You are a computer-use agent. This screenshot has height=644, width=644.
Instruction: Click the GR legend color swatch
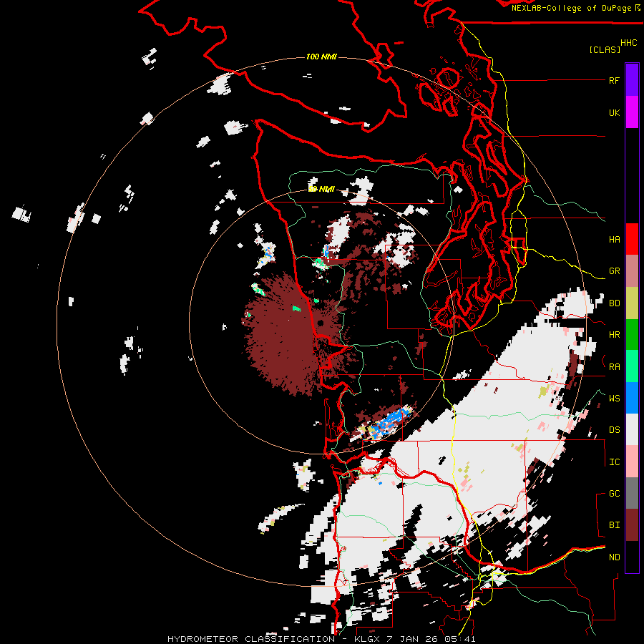[x=632, y=271]
